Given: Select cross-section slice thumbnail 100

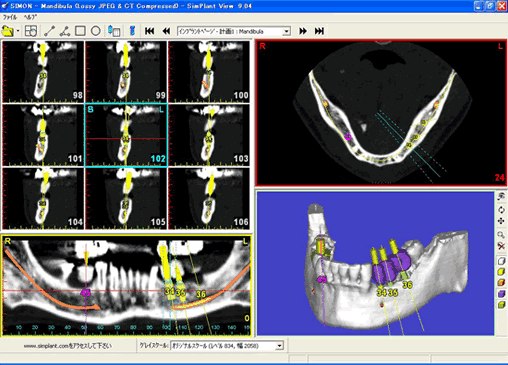Looking at the screenshot, I should [x=209, y=72].
